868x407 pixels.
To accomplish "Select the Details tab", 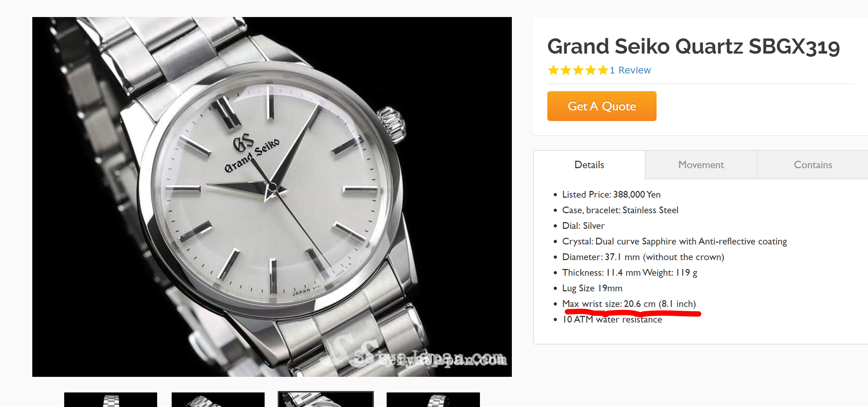I will (589, 165).
